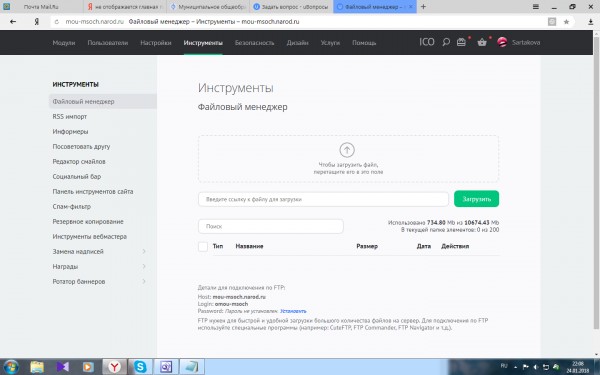600x375 pixels.
Task: Open Социальный бар in sidebar
Action: (77, 176)
